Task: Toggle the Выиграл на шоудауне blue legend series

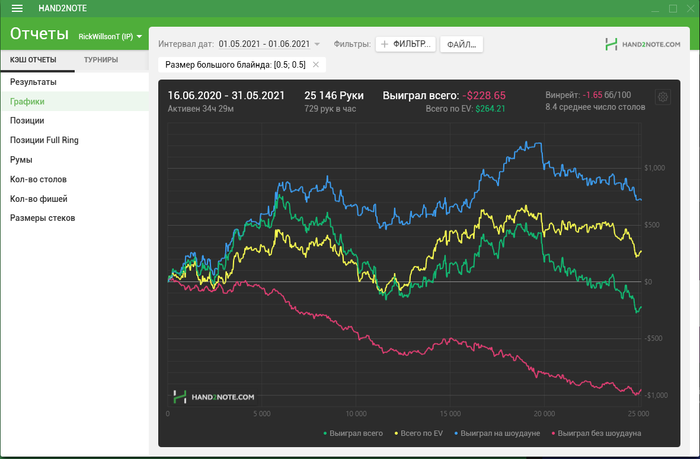Action: click(x=497, y=433)
